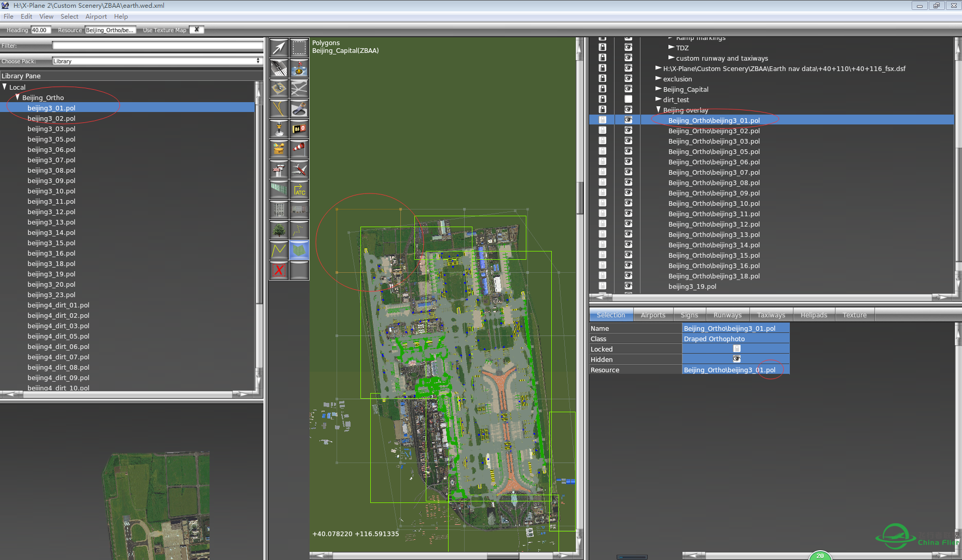This screenshot has width=962, height=560.
Task: Hide hierarchy row Beijing_Ortho\beijing3_02.pol
Action: 628,130
